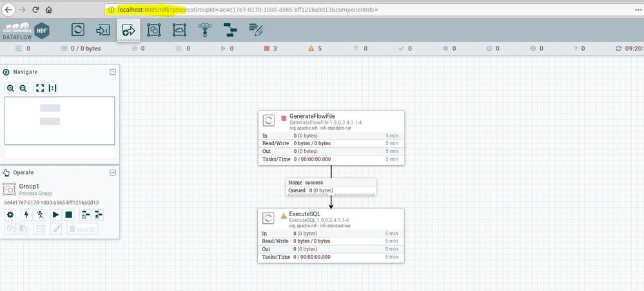Select the Remote Process Group icon
The width and height of the screenshot is (644, 291).
click(179, 30)
